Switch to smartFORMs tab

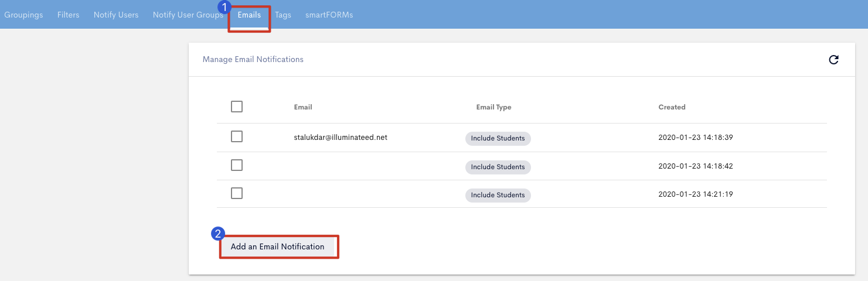click(x=329, y=15)
